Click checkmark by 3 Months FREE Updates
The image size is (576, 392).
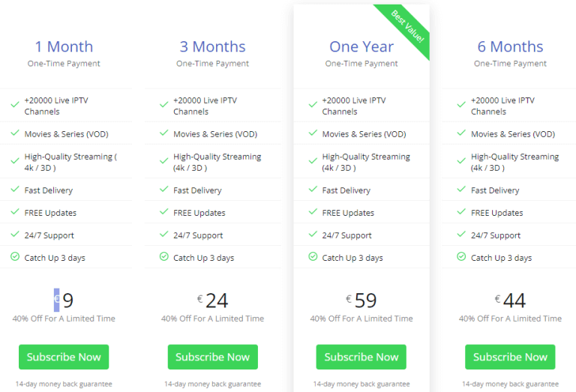click(163, 212)
